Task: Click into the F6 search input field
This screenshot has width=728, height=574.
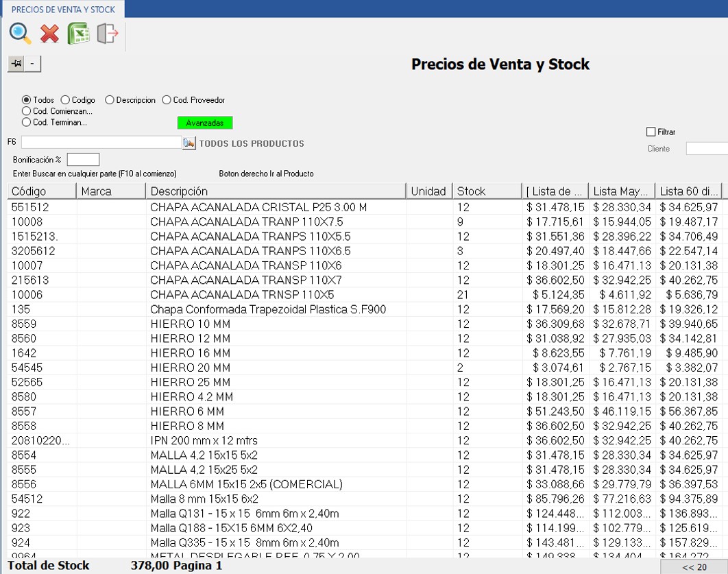Action: tap(101, 143)
